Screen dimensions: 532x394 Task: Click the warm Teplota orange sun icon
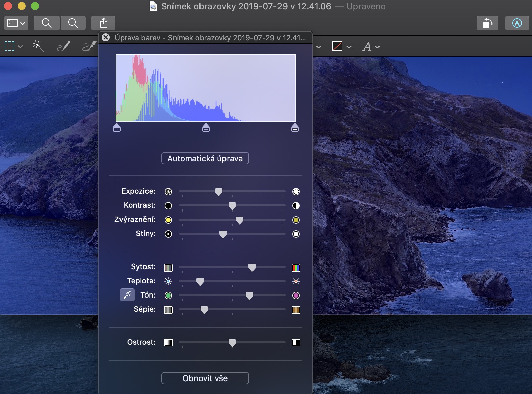(296, 281)
